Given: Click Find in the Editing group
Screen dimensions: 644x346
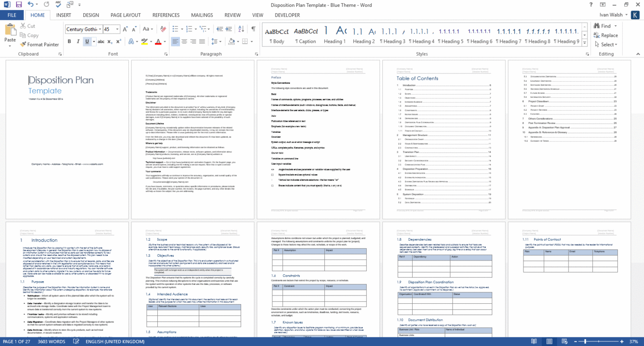Looking at the screenshot, I should coord(604,26).
